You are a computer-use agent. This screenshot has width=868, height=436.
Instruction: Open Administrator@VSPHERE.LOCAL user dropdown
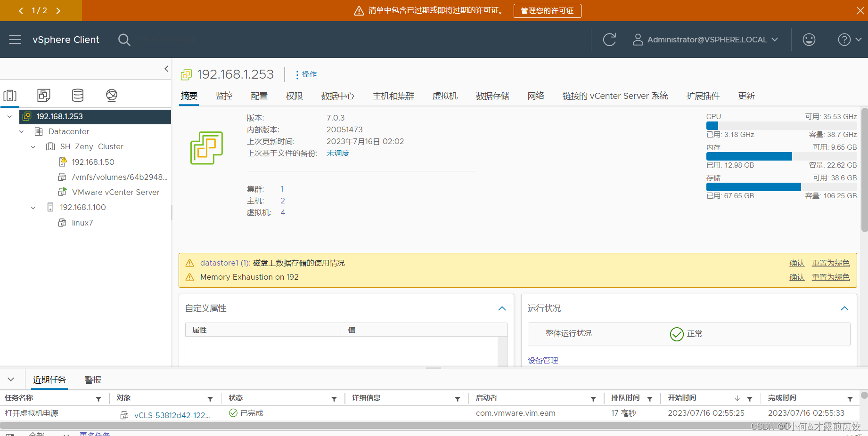pos(705,40)
